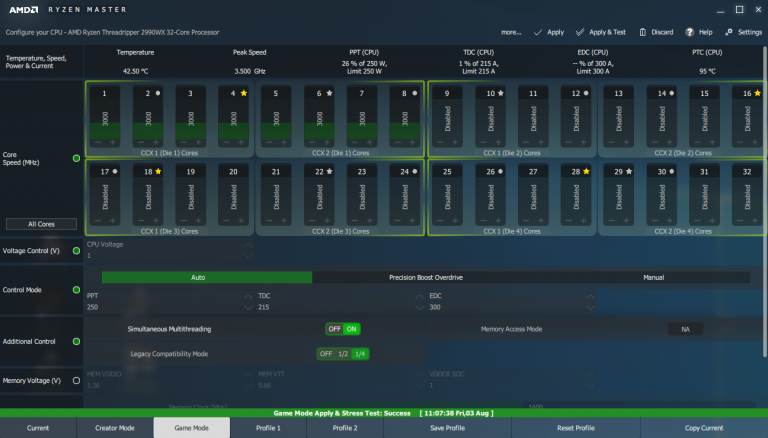Viewport: 768px width, 438px height.
Task: Click the star on core 29
Action: (x=629, y=171)
